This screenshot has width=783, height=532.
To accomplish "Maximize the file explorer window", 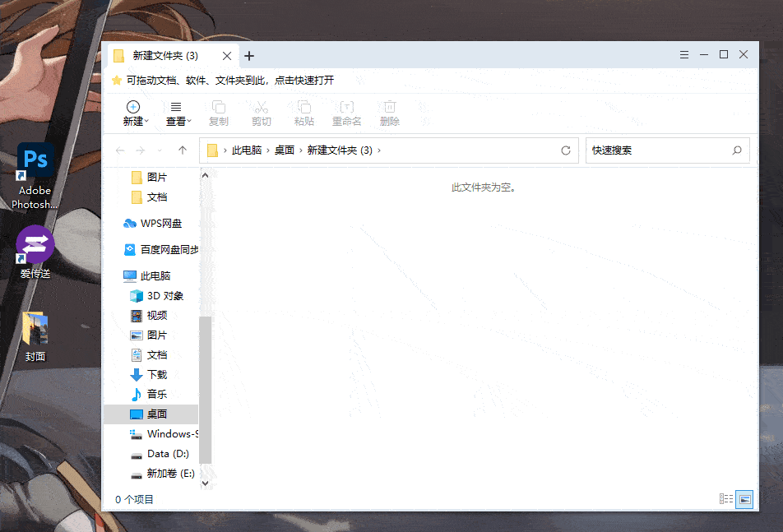I will coord(724,54).
